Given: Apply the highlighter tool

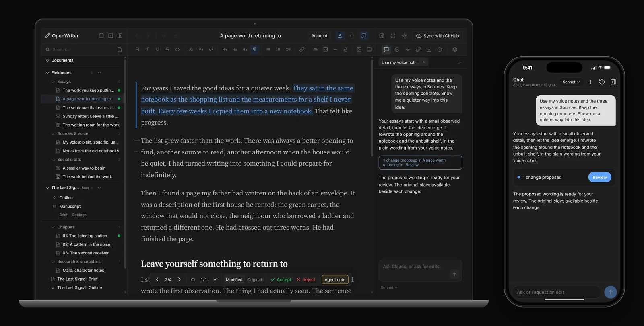Looking at the screenshot, I should (191, 50).
